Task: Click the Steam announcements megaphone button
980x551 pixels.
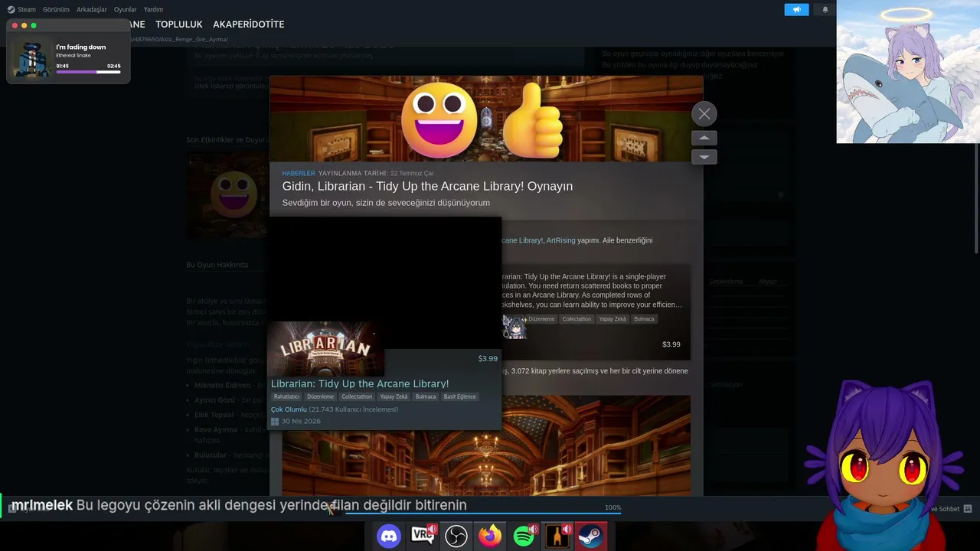Action: [x=796, y=9]
